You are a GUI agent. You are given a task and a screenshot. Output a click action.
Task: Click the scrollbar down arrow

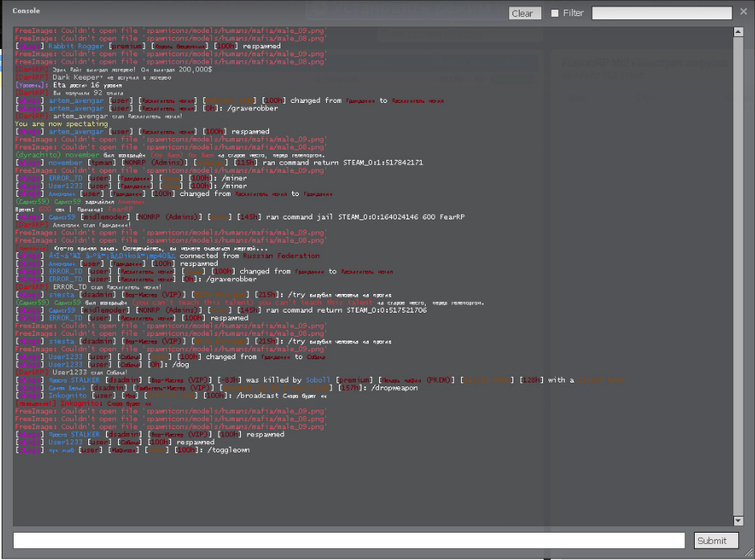pos(739,521)
